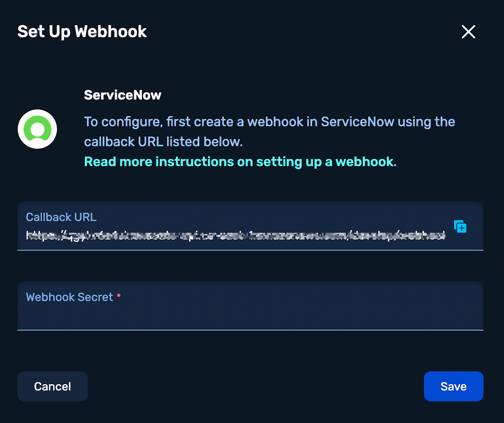Save the webhook configuration
Screen dimensions: 504x423
point(453,386)
